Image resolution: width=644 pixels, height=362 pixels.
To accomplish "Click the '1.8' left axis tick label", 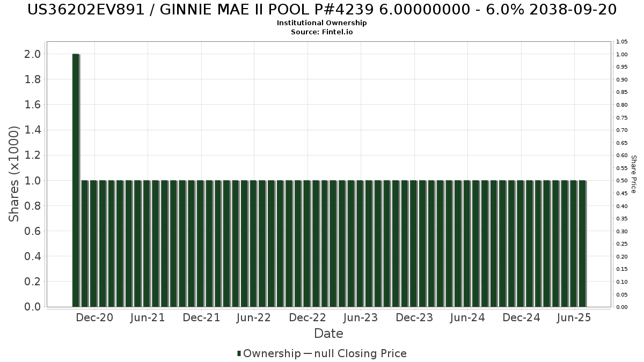I will 33,79.
